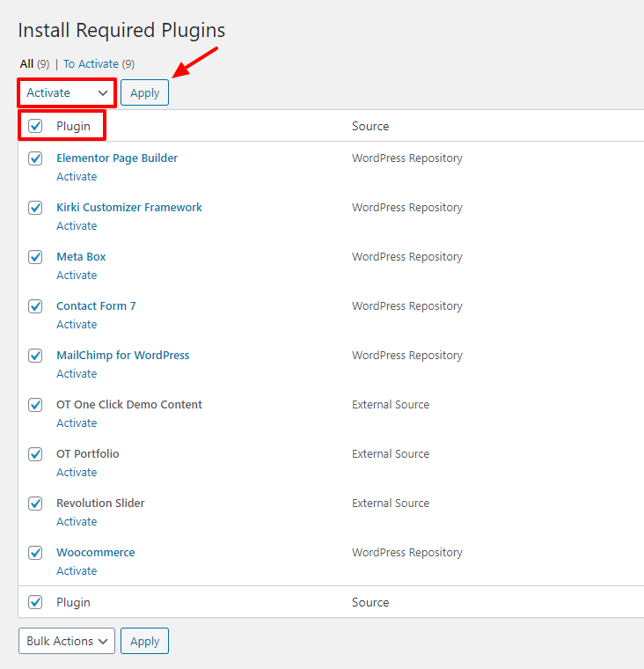
Task: Click the OT Portfolio plugin name
Action: [87, 453]
